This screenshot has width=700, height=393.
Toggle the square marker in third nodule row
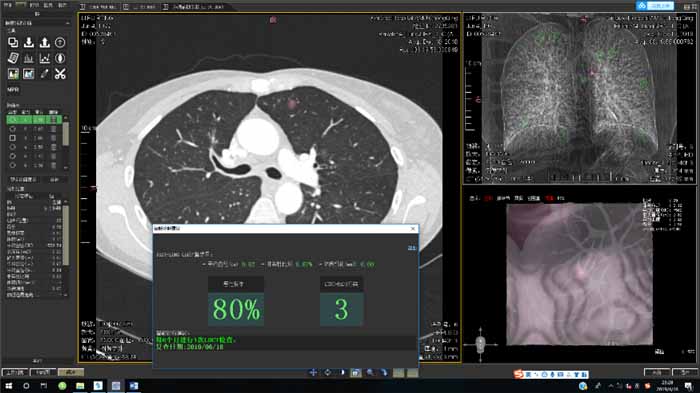point(12,138)
